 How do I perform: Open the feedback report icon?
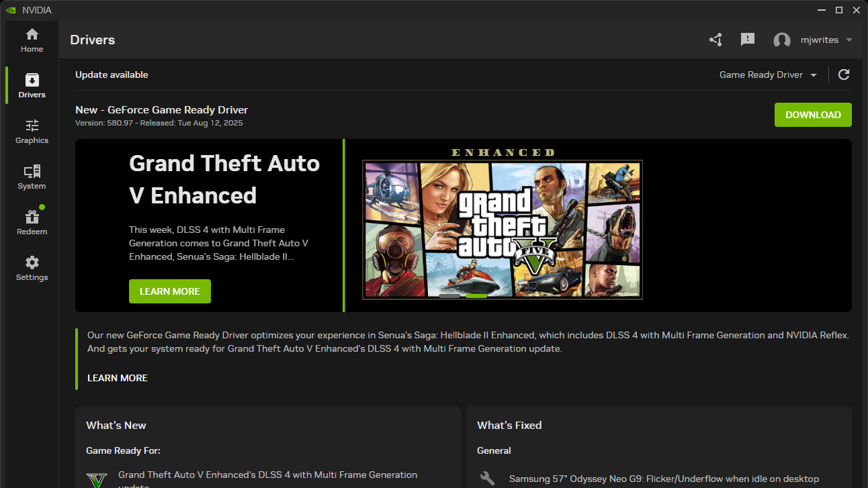[747, 40]
